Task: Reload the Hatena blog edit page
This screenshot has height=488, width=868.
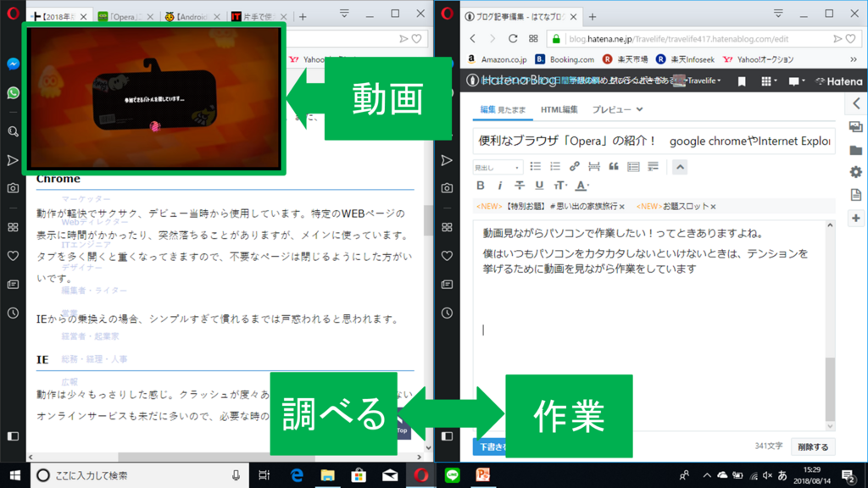Action: (513, 39)
